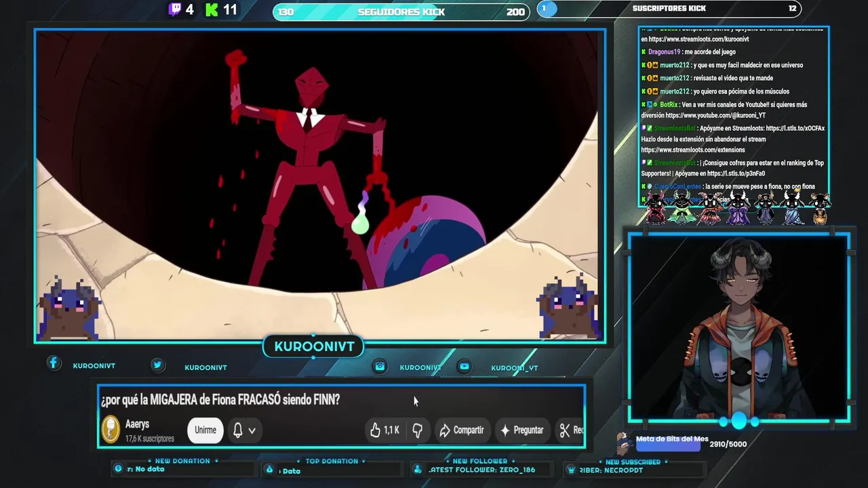Click the CuervoConLentes username in chat

click(677, 186)
